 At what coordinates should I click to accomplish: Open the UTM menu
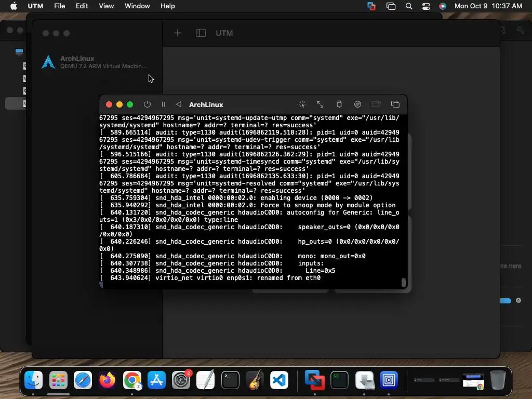click(35, 6)
